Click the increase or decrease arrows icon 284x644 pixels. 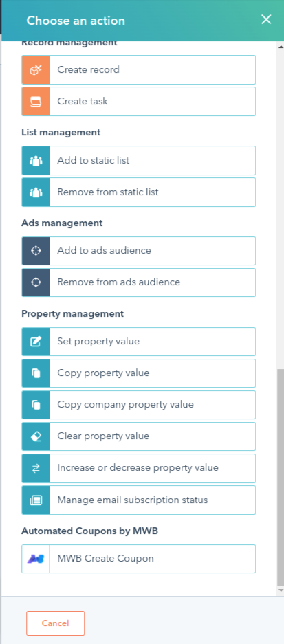[36, 468]
